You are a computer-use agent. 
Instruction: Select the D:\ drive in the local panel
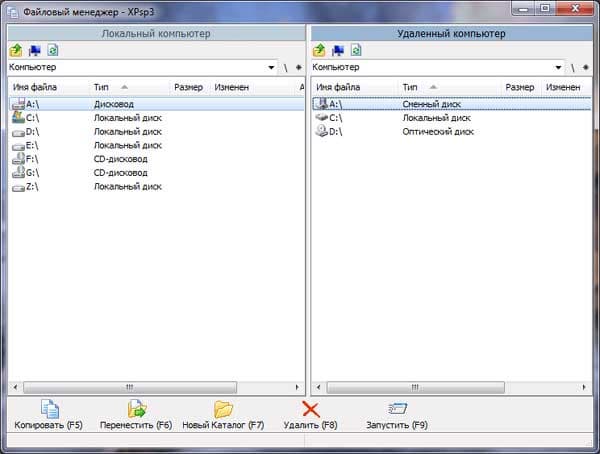tap(156, 132)
